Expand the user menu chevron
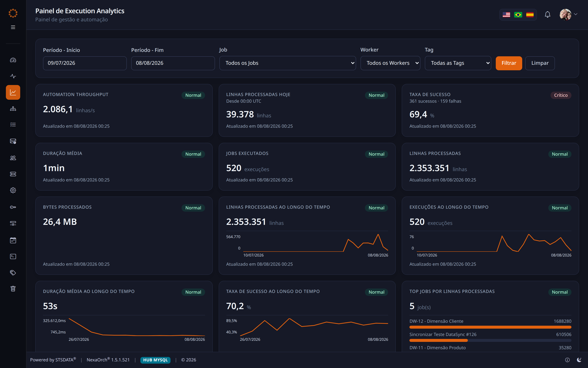The image size is (588, 368). pyautogui.click(x=576, y=14)
